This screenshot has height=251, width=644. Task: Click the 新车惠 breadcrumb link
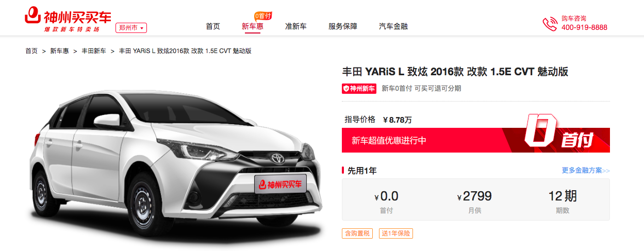click(x=60, y=51)
